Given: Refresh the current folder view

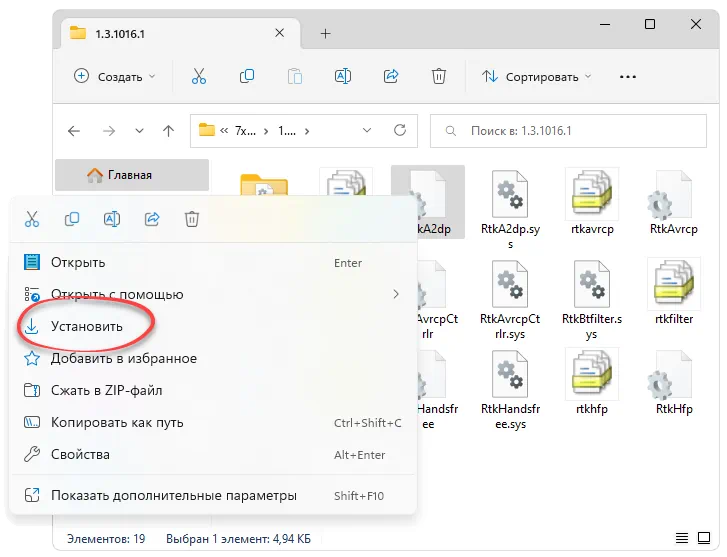Looking at the screenshot, I should [400, 130].
